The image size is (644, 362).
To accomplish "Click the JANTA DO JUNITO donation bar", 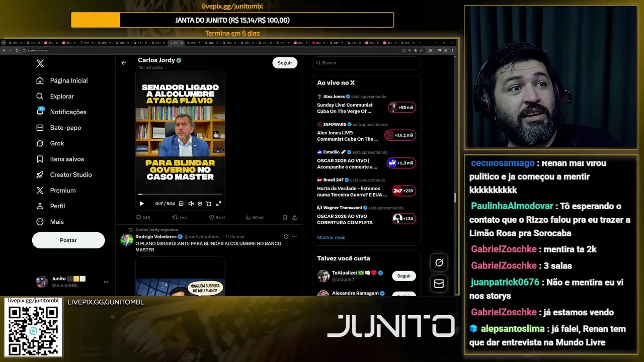I will tap(232, 20).
